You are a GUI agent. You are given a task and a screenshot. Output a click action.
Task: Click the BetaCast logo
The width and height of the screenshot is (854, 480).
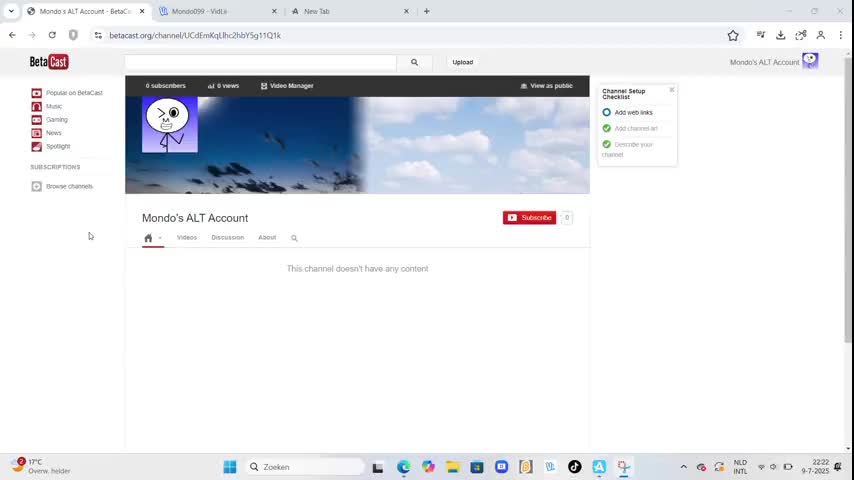pos(49,62)
